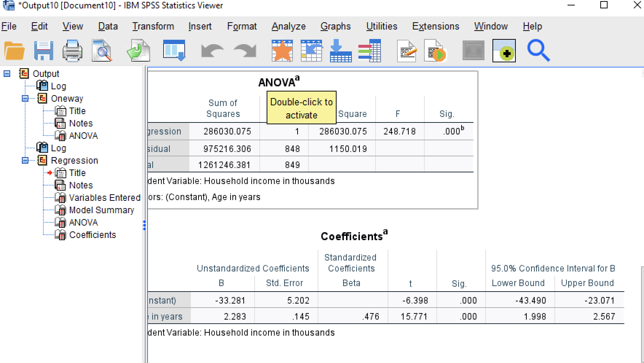
Task: Print the output viewer contents
Action: click(72, 51)
